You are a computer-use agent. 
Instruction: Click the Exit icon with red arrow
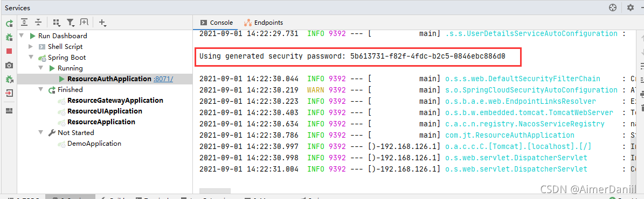[x=9, y=93]
